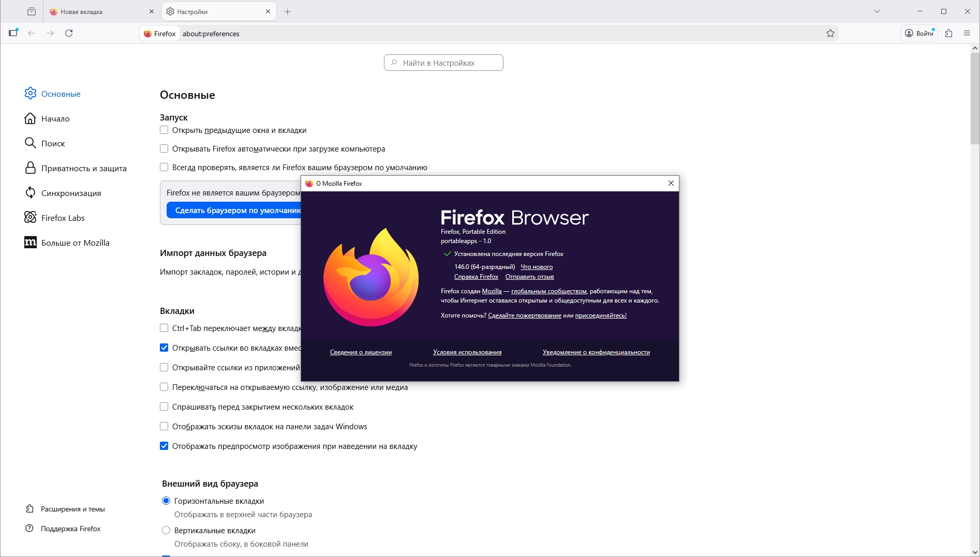This screenshot has height=557, width=980.
Task: Click the tab history icon at left of tab bar
Action: pos(32,11)
